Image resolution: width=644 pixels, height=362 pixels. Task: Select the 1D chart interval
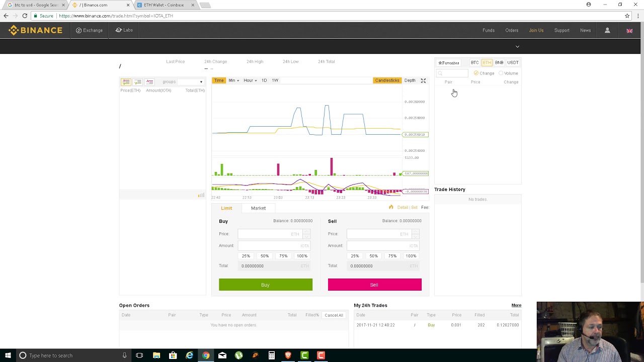coord(264,80)
